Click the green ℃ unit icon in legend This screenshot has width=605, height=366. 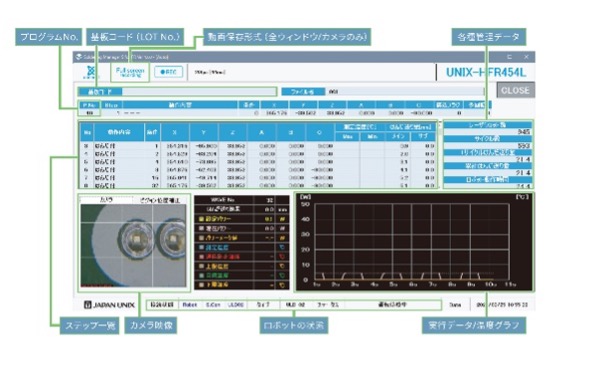tap(282, 275)
